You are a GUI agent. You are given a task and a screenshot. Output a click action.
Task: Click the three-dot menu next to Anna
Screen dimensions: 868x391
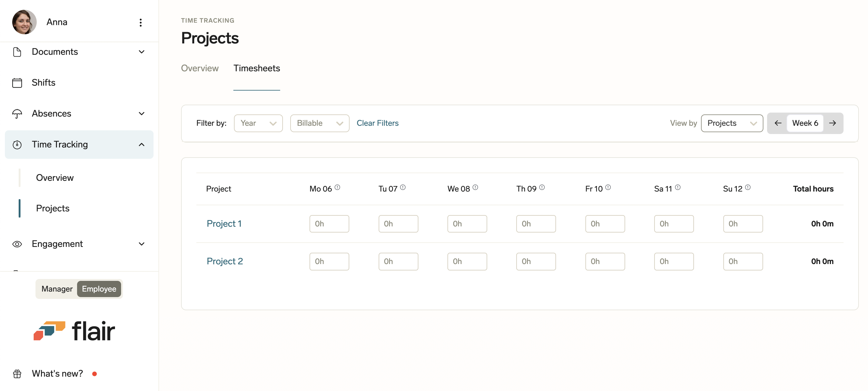click(x=140, y=22)
